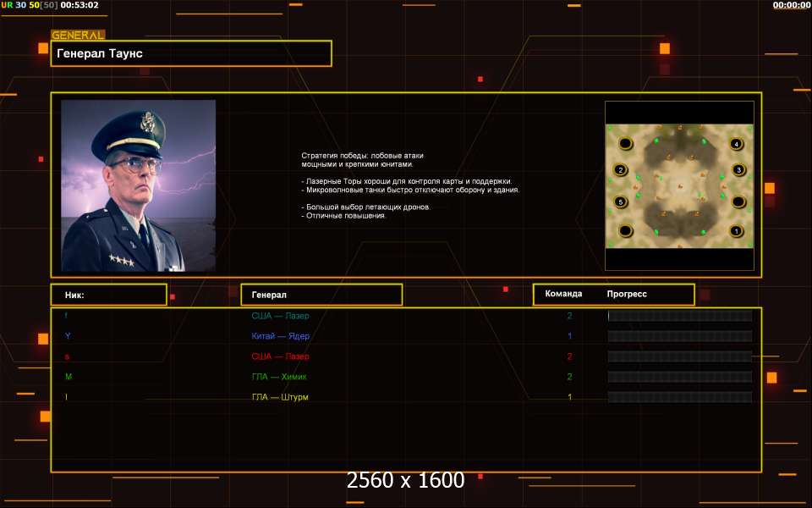The height and width of the screenshot is (508, 812).
Task: Click the progress bar for 'ГЛА — Химик'
Action: [680, 377]
